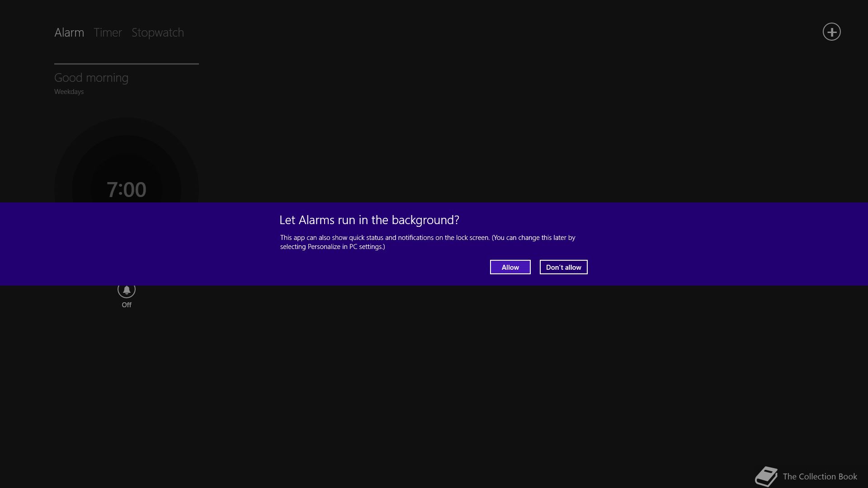Screen dimensions: 868x488
Task: Click the line above Good morning
Action: point(127,64)
